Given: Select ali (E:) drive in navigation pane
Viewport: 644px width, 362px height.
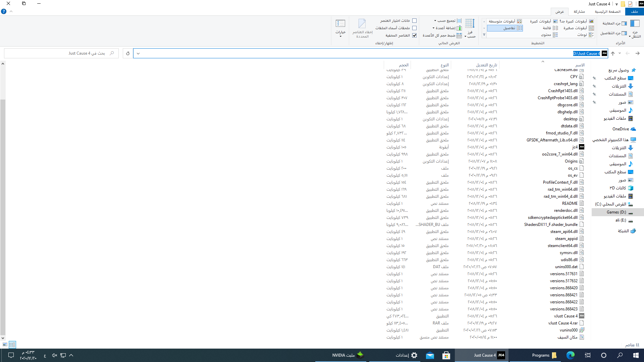Looking at the screenshot, I should (624, 221).
